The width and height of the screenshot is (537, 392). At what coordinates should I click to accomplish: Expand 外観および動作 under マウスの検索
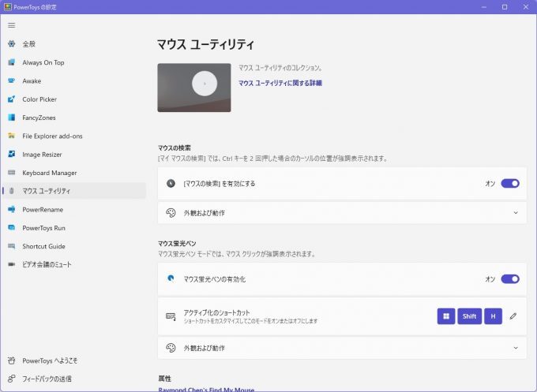342,213
